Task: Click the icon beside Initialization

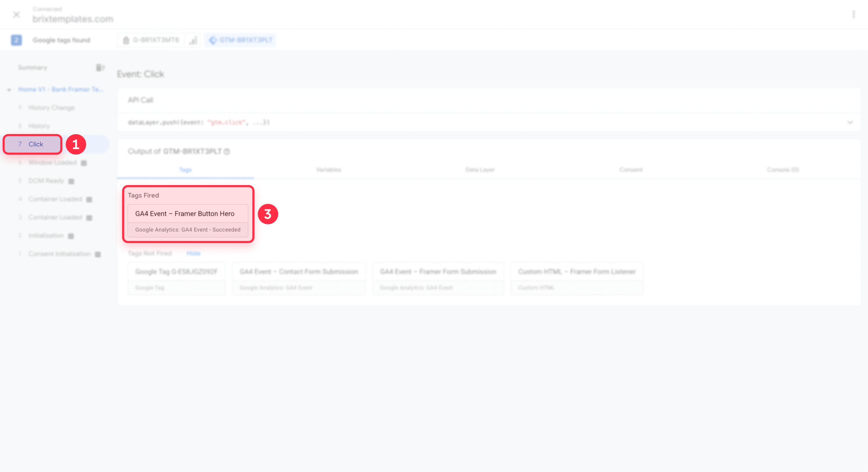Action: (x=71, y=236)
